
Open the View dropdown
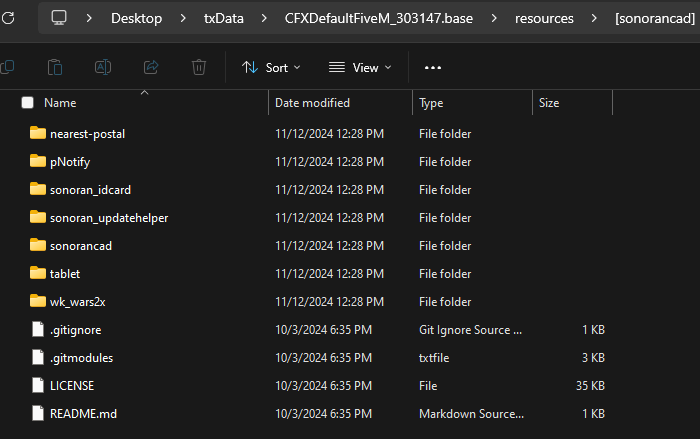pyautogui.click(x=360, y=67)
